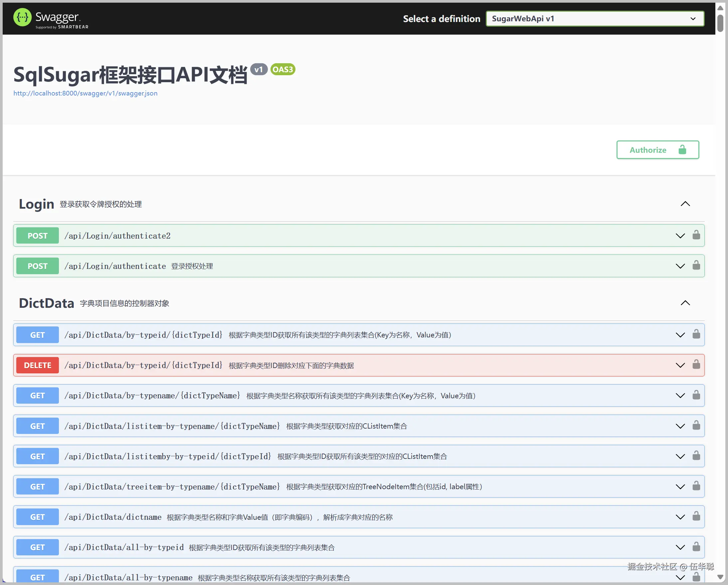
Task: Click lock icon on listitem-by-typename row
Action: point(696,426)
